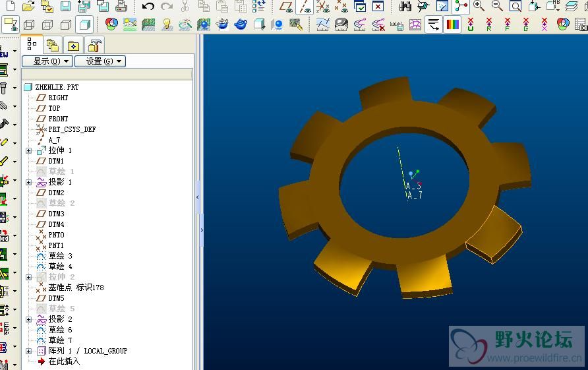Open the flyout arrow beside the bolt tool icon
Image resolution: width=588 pixels, height=370 pixels.
tap(15, 88)
